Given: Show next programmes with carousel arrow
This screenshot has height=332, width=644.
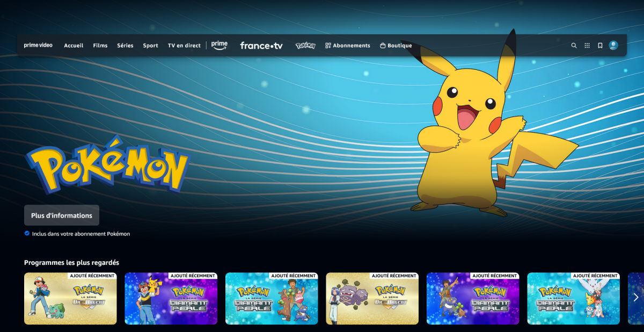Looking at the screenshot, I should pyautogui.click(x=636, y=298).
